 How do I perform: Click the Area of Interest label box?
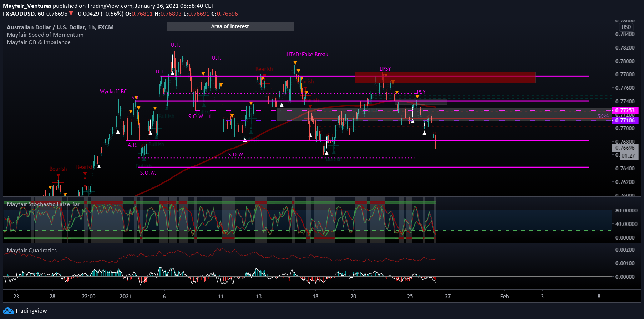click(x=230, y=26)
